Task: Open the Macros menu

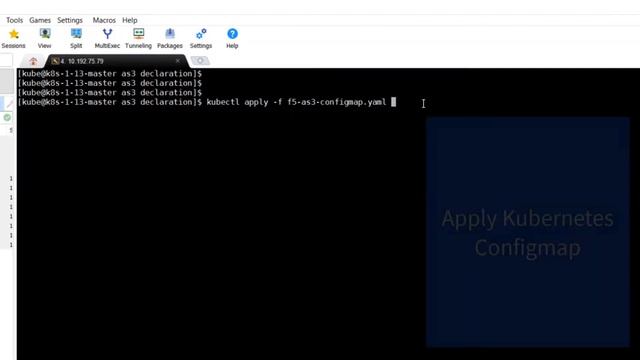Action: pos(104,20)
